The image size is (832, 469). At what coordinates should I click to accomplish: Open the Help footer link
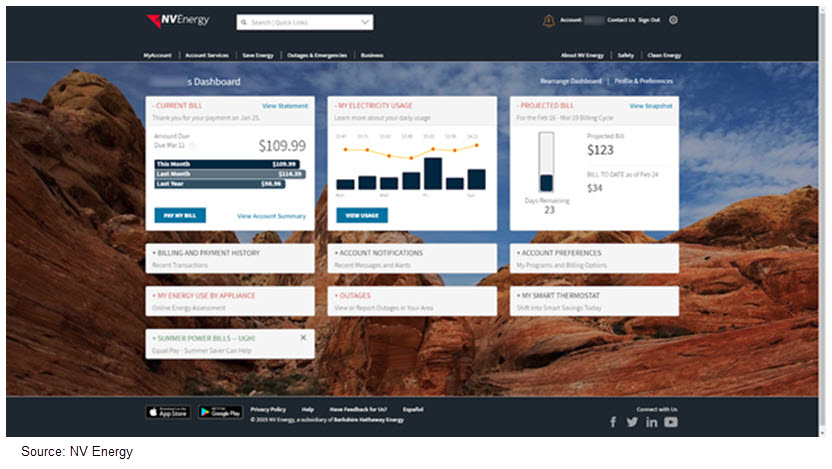308,410
